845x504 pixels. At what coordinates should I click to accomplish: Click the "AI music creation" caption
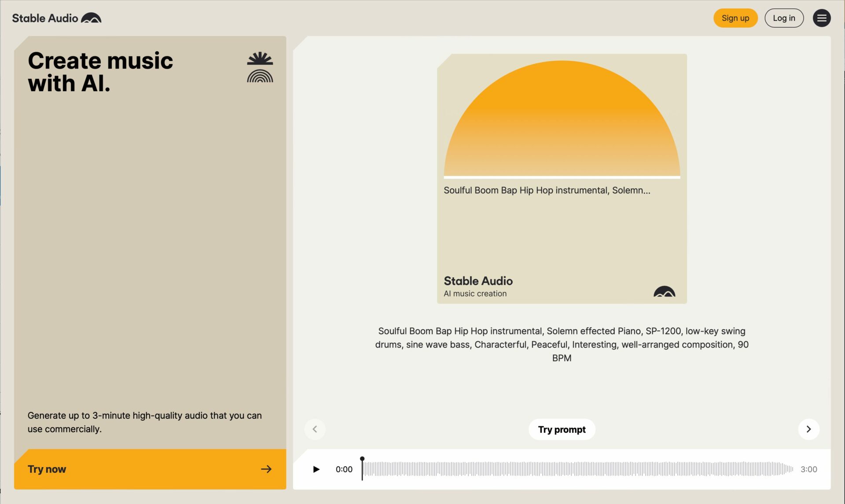tap(475, 294)
